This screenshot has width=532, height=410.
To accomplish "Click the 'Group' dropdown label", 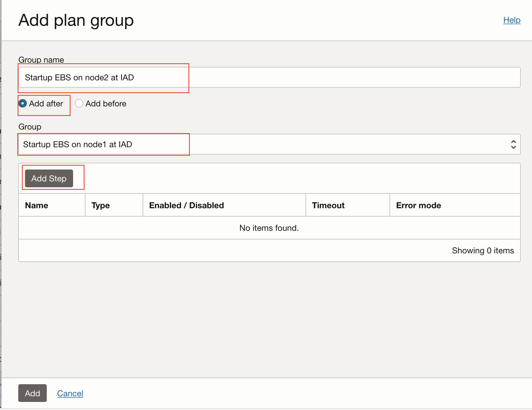I will [x=30, y=127].
